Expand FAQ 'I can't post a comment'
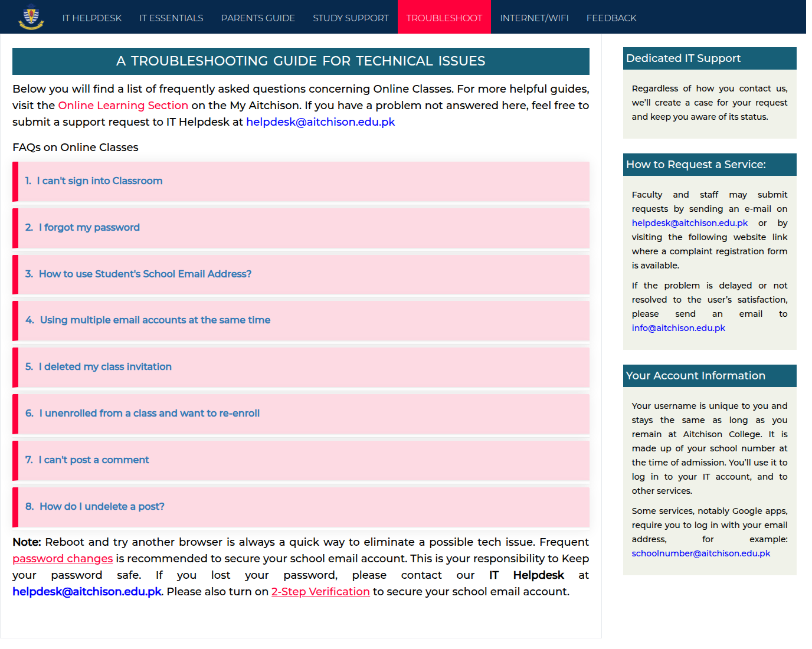Viewport: 812px width, 649px height. [301, 460]
